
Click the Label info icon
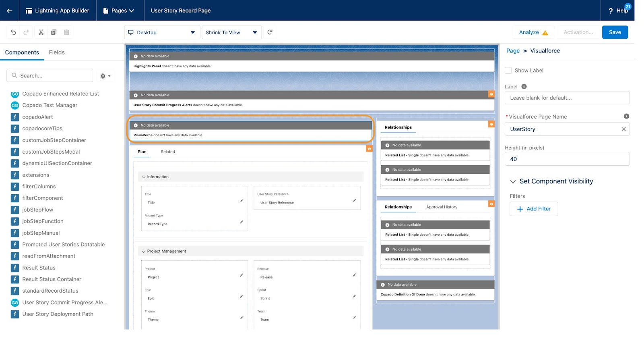pos(524,87)
